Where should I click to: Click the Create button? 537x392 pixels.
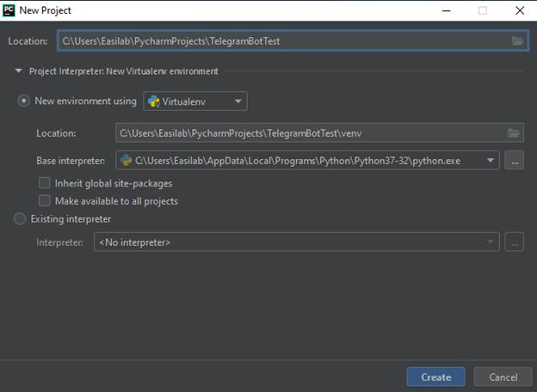tap(435, 377)
